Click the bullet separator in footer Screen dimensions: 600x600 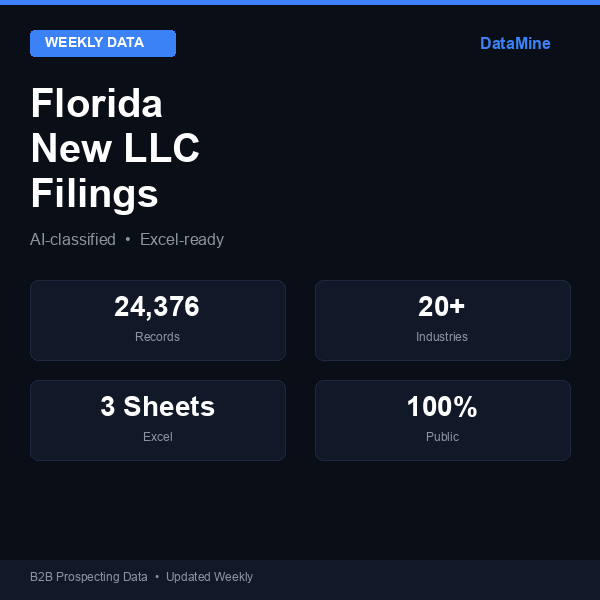coord(157,577)
